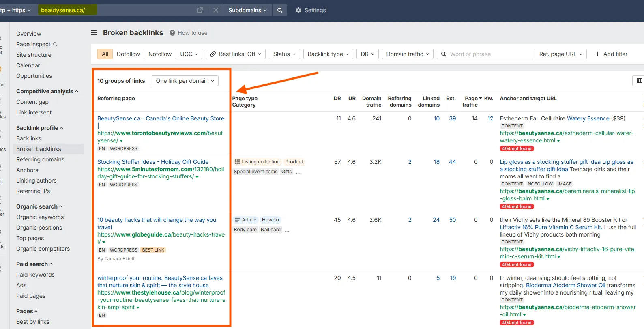Select the Dofollow filter
644x329 pixels.
(x=128, y=54)
